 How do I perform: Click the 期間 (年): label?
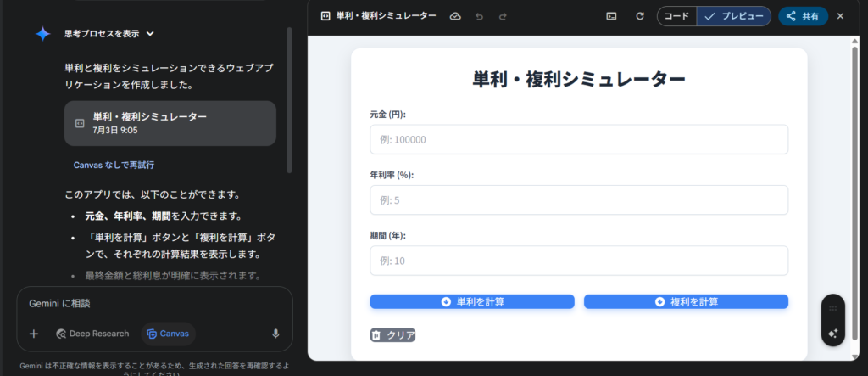point(388,236)
